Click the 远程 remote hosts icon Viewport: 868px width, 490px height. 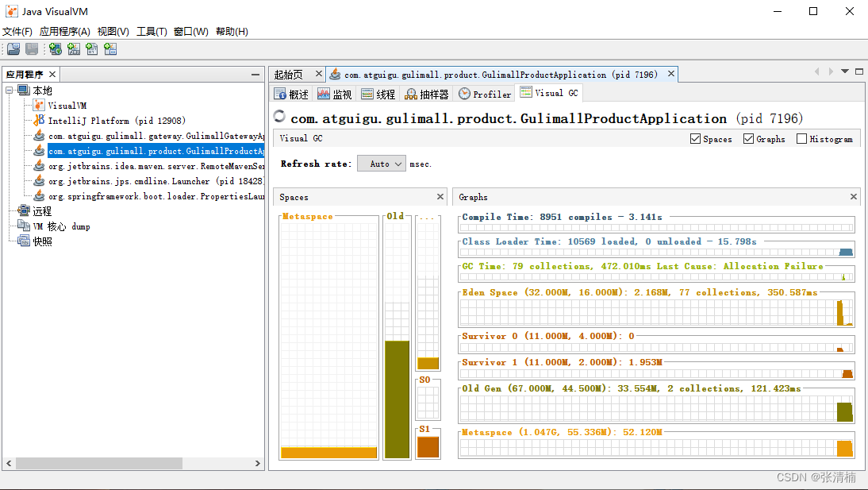click(24, 210)
